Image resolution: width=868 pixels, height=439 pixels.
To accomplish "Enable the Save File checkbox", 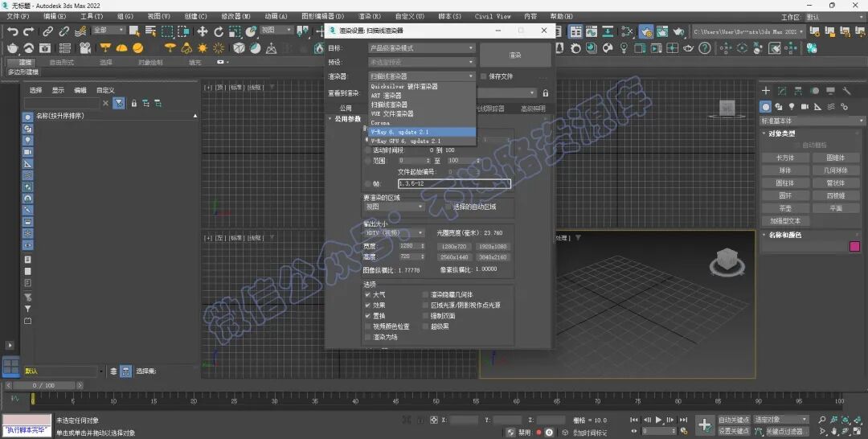I will pyautogui.click(x=484, y=76).
